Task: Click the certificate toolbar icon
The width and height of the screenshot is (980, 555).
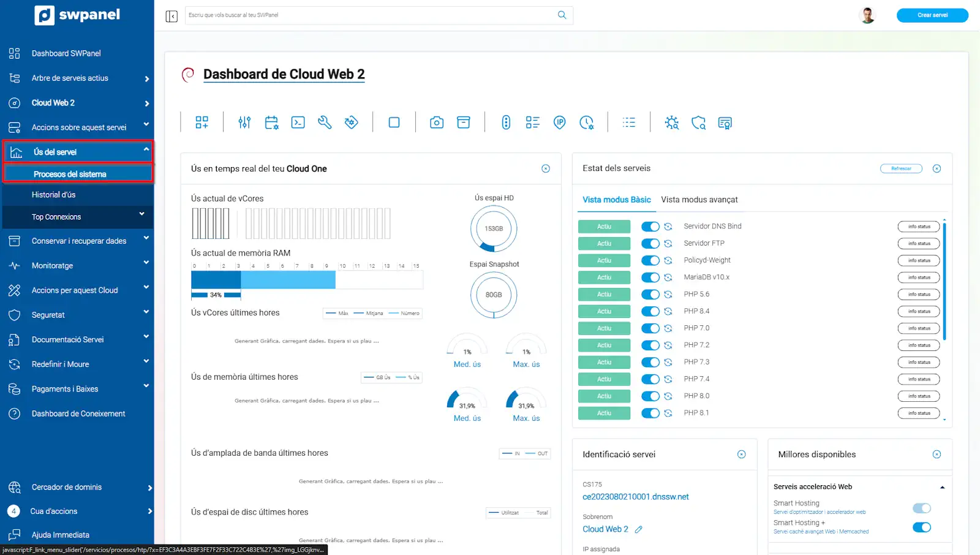Action: coord(725,123)
